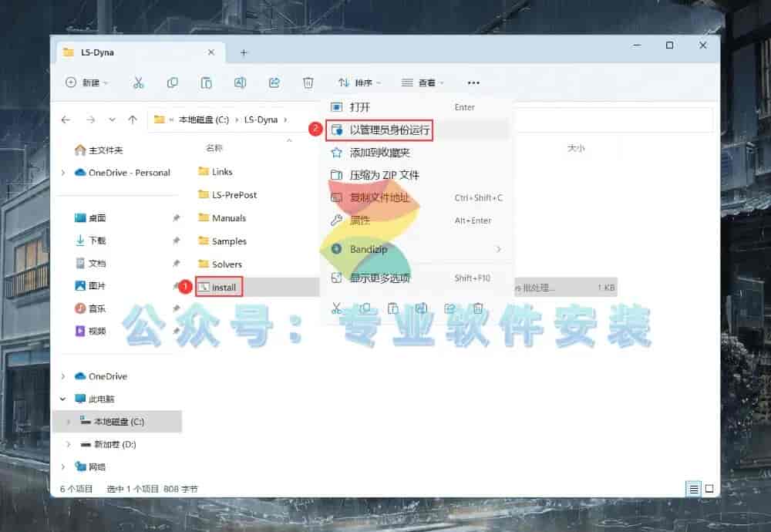This screenshot has width=771, height=532.
Task: Click cut scissors icon in context menu
Action: 336,308
